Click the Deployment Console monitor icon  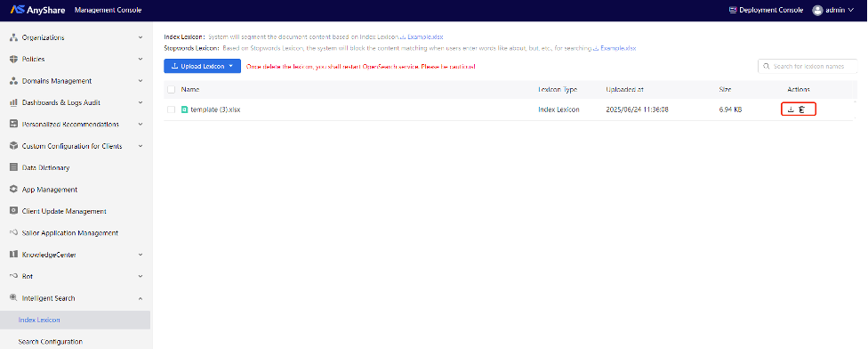pyautogui.click(x=734, y=10)
